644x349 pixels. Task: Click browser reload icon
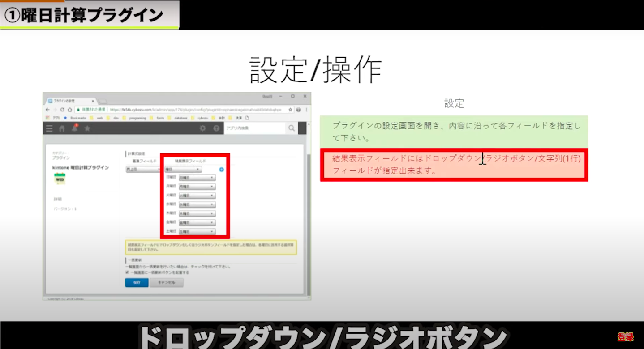[62, 110]
